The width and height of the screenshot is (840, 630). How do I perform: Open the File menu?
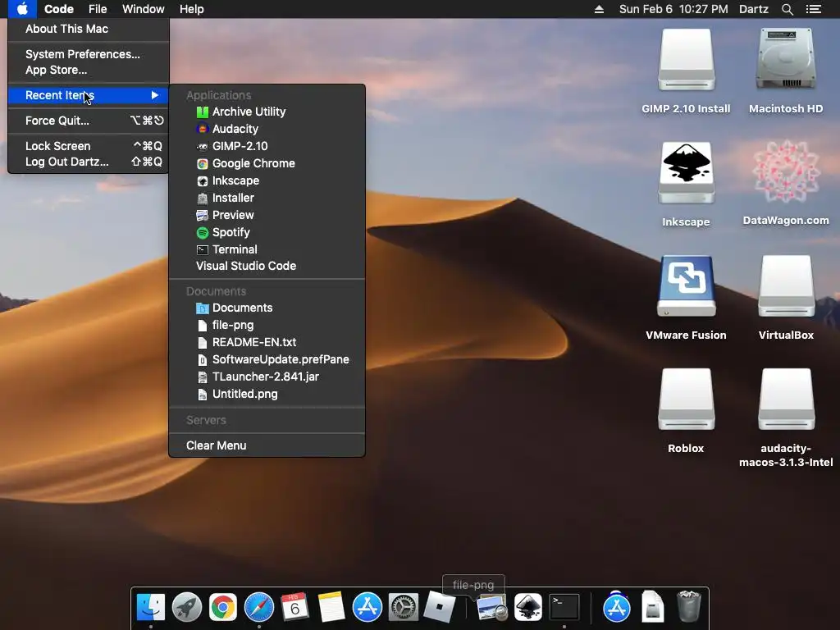tap(98, 9)
